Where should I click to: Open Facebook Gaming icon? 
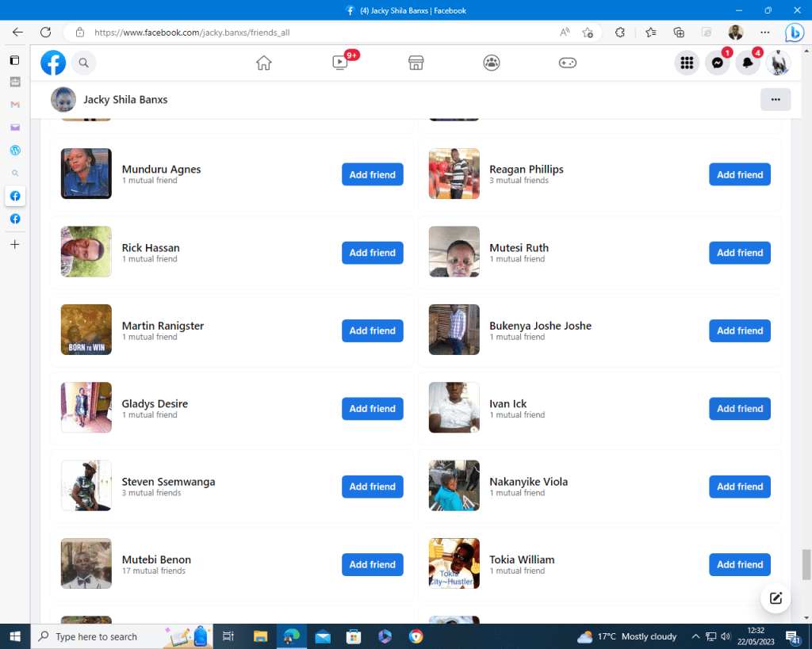pyautogui.click(x=568, y=63)
